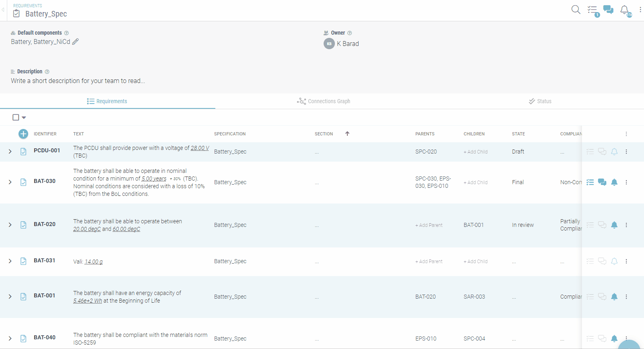The image size is (644, 349).
Task: Click Add Parent for the BAT-020 row
Action: [429, 225]
